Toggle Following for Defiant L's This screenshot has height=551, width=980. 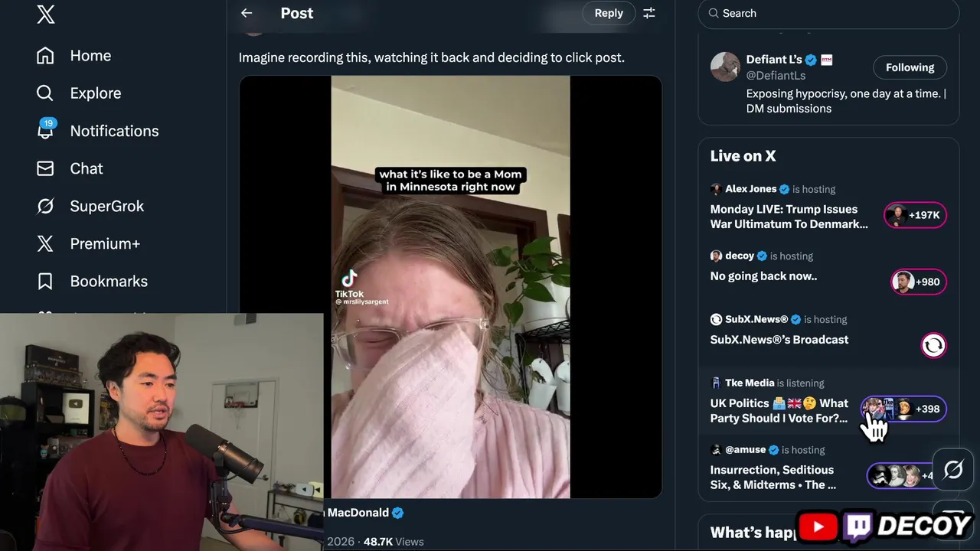(x=910, y=67)
